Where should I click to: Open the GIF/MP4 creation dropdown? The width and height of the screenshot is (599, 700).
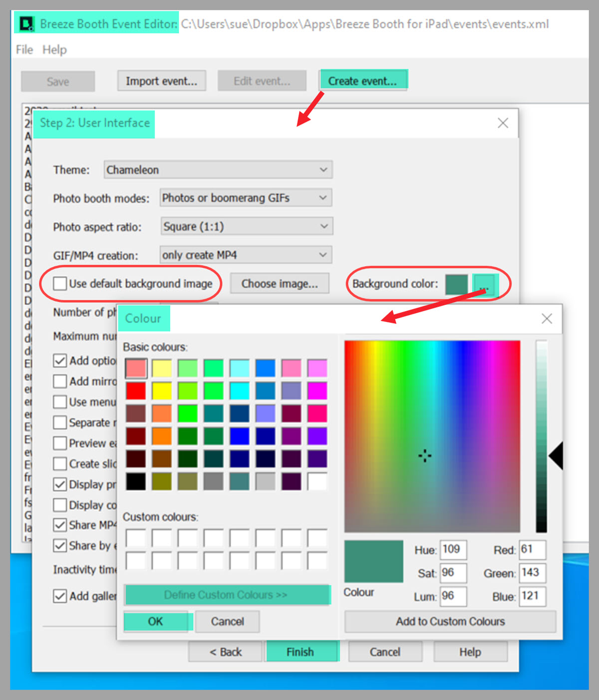(x=246, y=255)
